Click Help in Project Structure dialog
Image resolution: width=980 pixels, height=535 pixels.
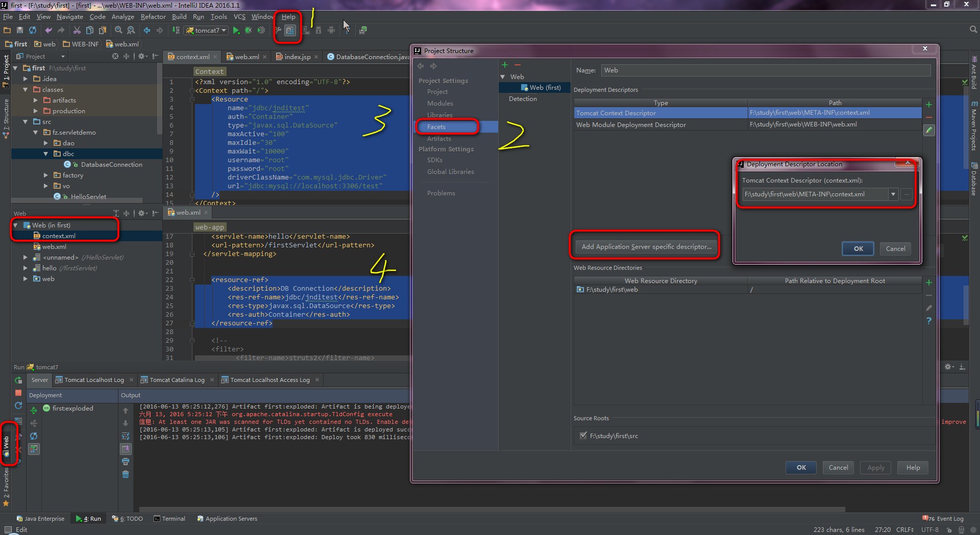(913, 468)
